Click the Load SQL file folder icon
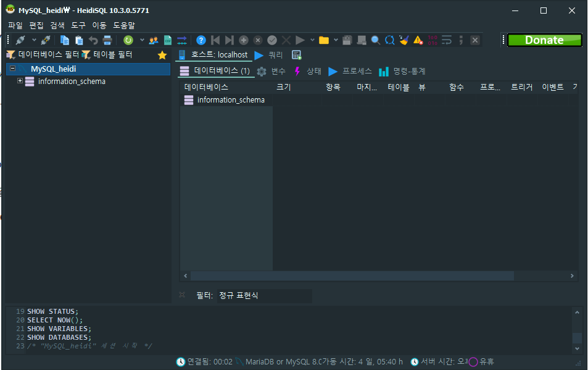The height and width of the screenshot is (370, 588). [324, 40]
